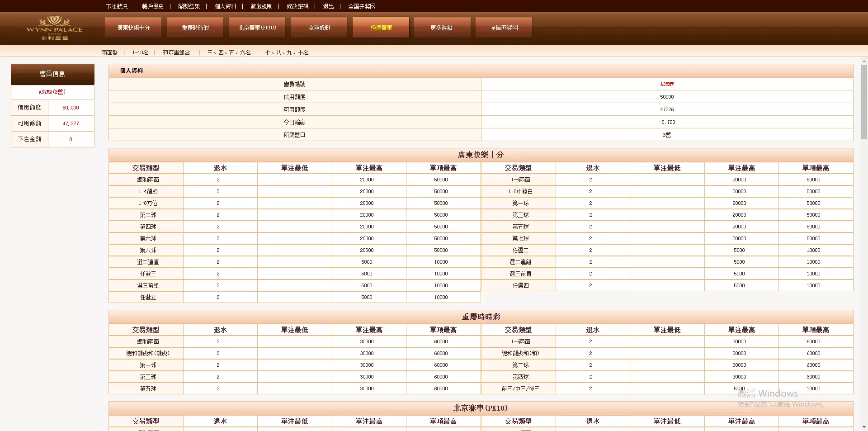Select the 七、八、九、十名 sub-tab
The height and width of the screenshot is (431, 868).
[287, 53]
